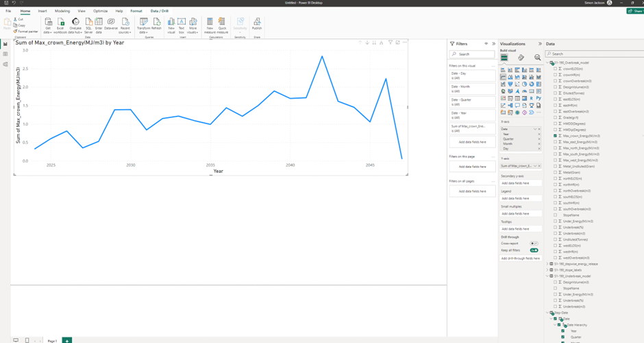Screen dimensions: 644x343
Task: Click the Filters pane search box
Action: 472,54
